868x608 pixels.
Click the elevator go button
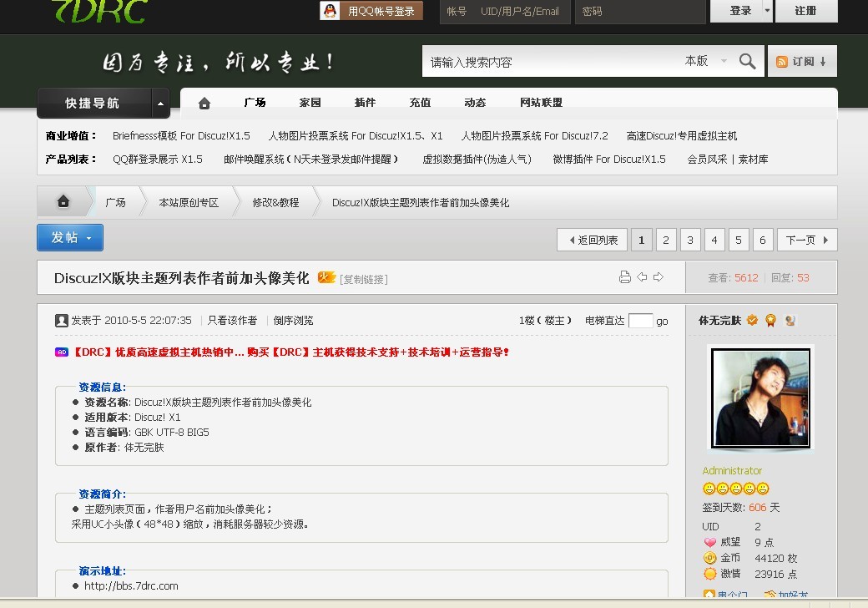(662, 322)
